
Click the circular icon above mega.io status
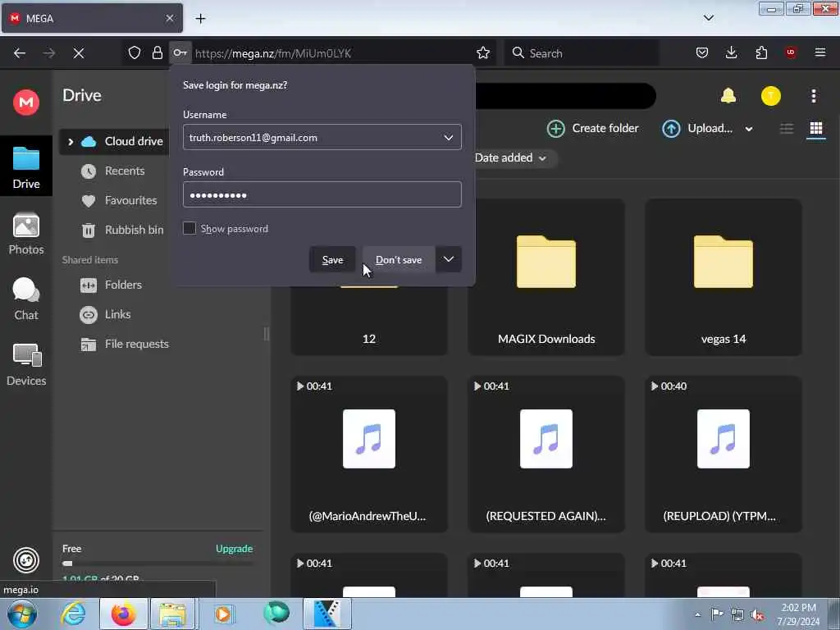(25, 560)
